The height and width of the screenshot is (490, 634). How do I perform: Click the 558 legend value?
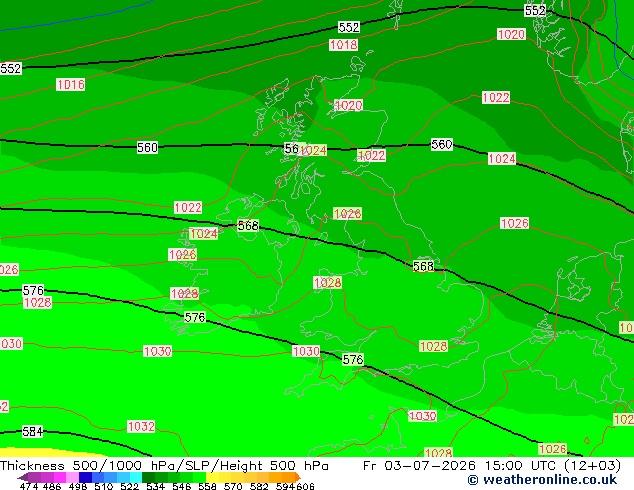207,486
